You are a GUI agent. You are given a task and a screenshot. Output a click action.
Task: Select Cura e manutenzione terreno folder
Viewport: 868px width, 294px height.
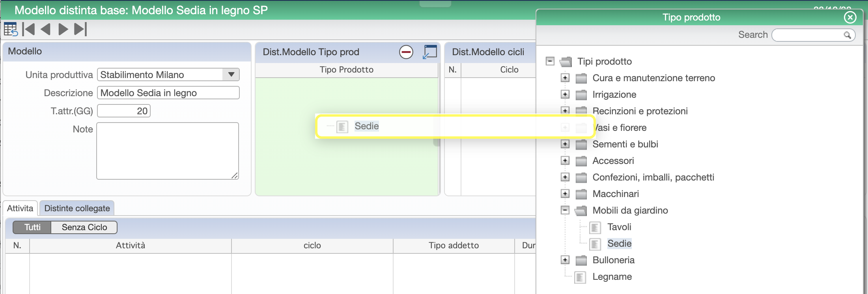653,78
